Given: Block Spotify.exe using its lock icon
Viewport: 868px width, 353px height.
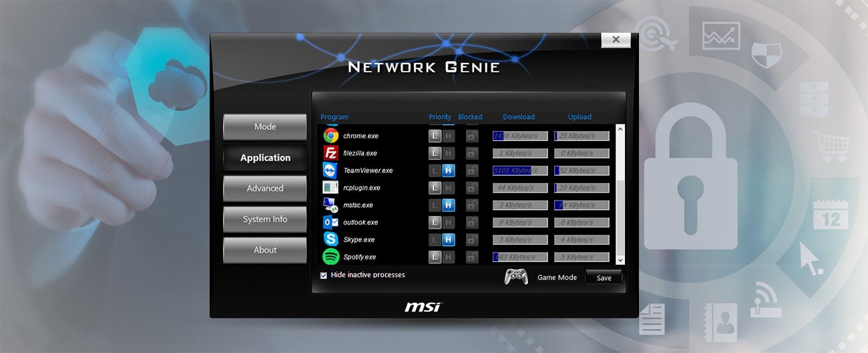Looking at the screenshot, I should point(472,257).
